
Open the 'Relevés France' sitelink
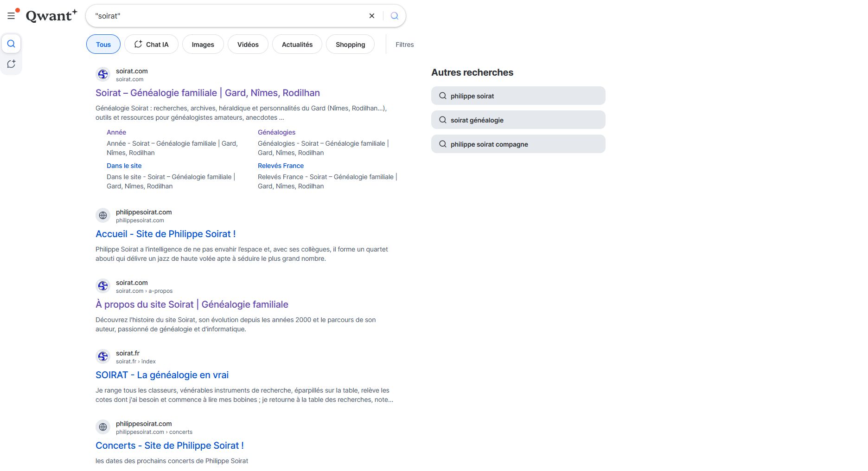point(281,166)
